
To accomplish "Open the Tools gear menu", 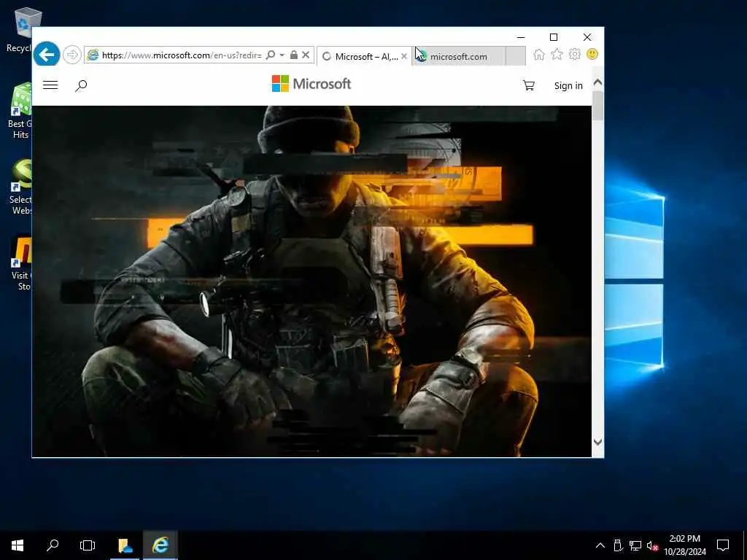I will 575,55.
